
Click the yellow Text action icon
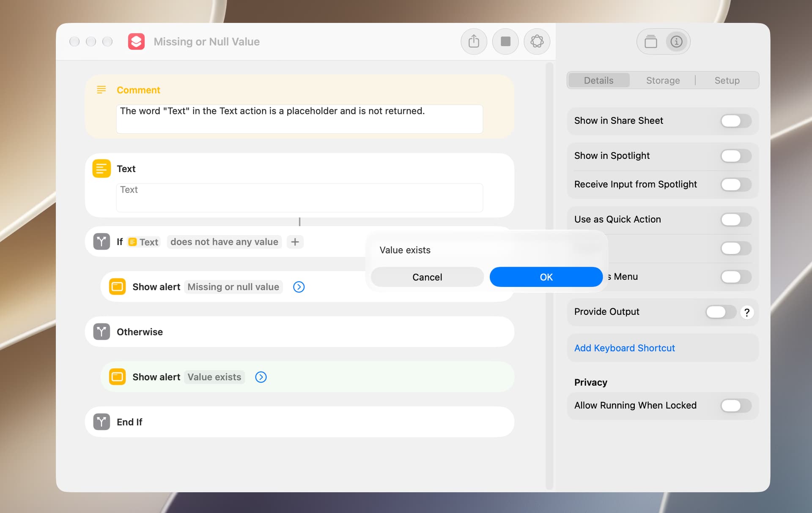point(101,169)
